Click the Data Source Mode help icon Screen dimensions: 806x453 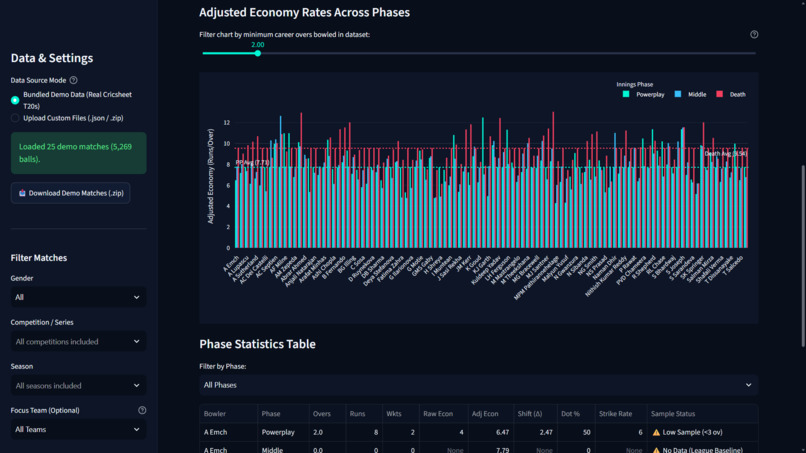click(74, 80)
